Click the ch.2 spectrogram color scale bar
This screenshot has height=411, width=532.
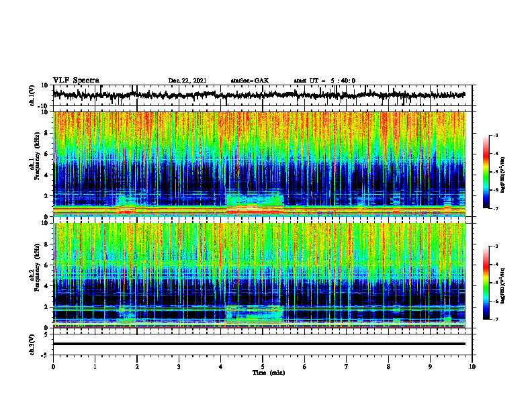point(486,283)
